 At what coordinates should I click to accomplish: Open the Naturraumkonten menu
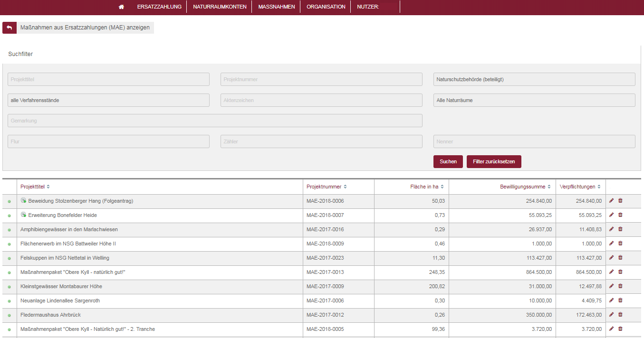[220, 7]
